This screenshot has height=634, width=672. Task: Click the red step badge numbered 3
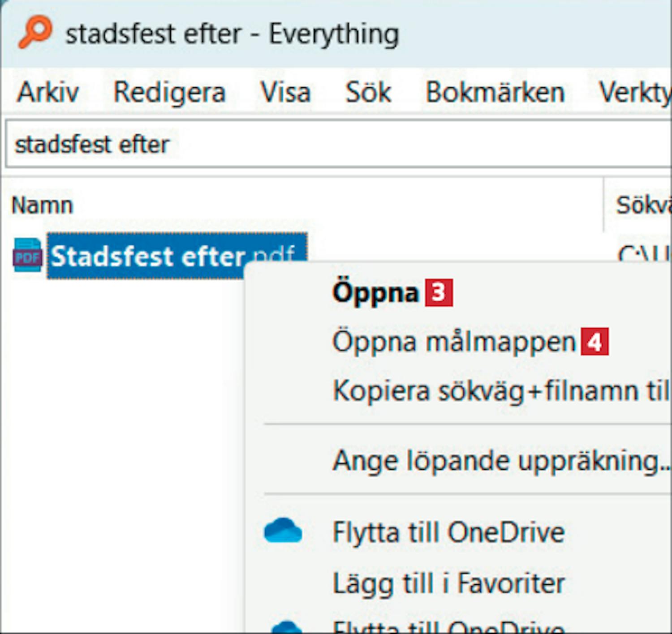[x=439, y=293]
